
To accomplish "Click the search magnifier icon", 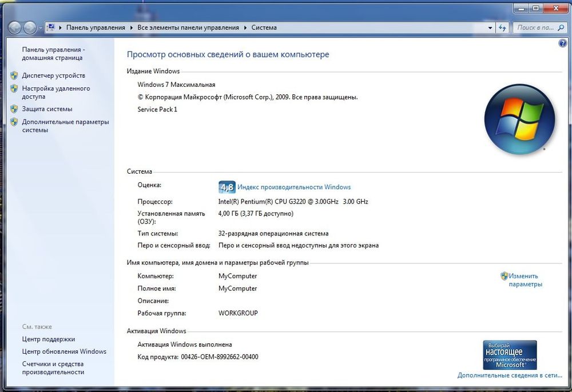I will pos(561,27).
